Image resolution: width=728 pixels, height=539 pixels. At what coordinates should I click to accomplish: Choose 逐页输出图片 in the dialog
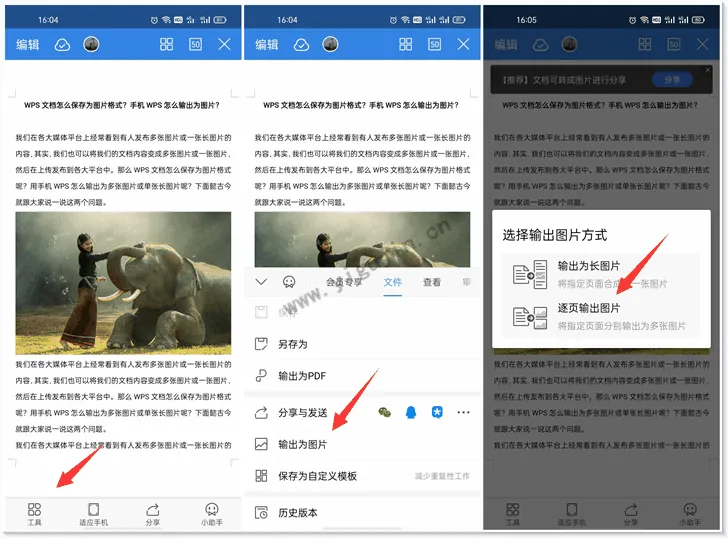tap(602, 317)
